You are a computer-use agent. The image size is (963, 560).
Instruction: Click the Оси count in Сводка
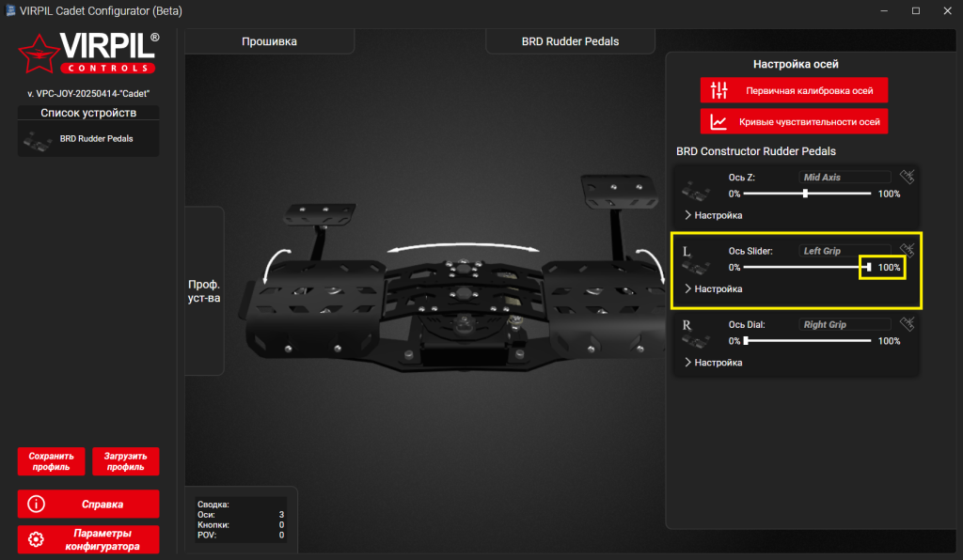[281, 515]
